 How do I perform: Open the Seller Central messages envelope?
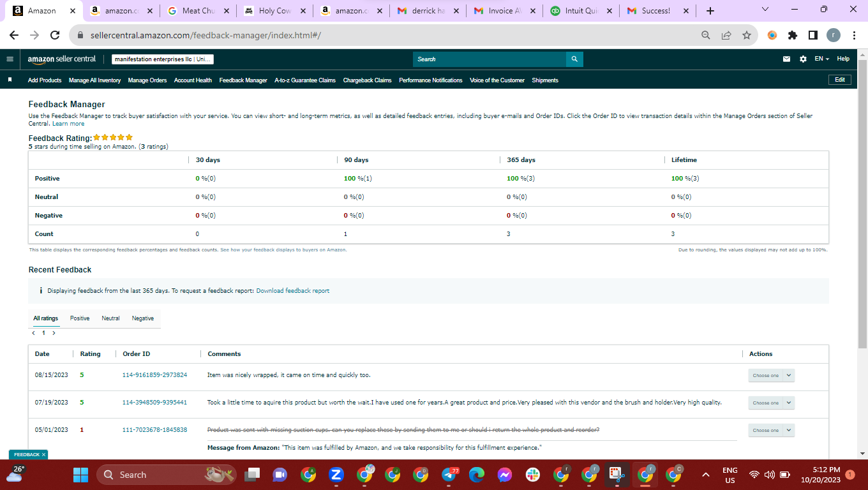787,59
